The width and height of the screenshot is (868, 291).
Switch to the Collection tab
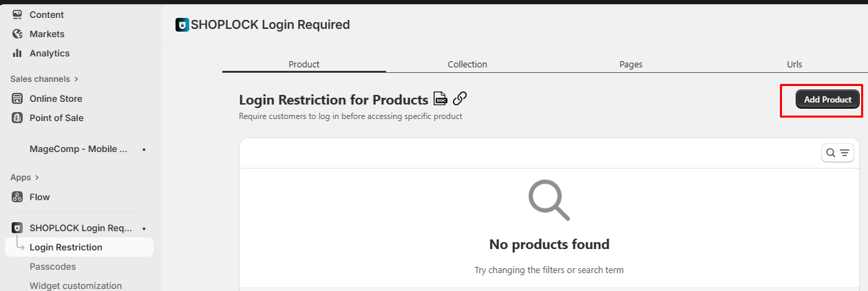pyautogui.click(x=467, y=64)
